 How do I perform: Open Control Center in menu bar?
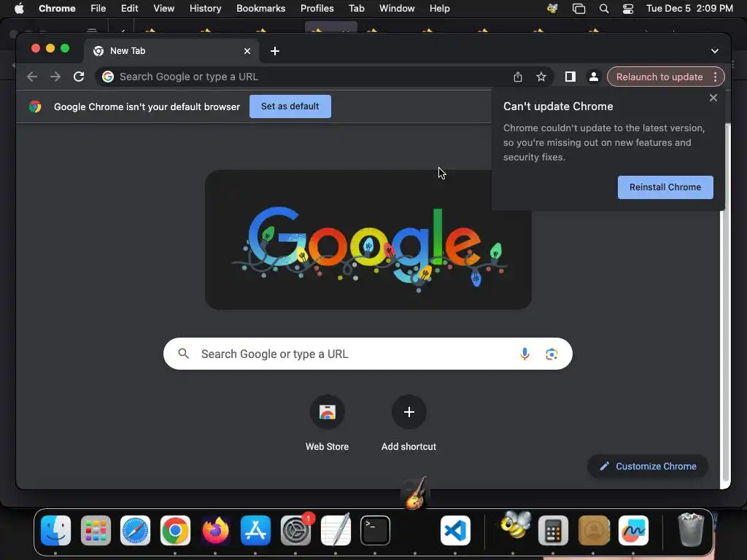pyautogui.click(x=628, y=8)
